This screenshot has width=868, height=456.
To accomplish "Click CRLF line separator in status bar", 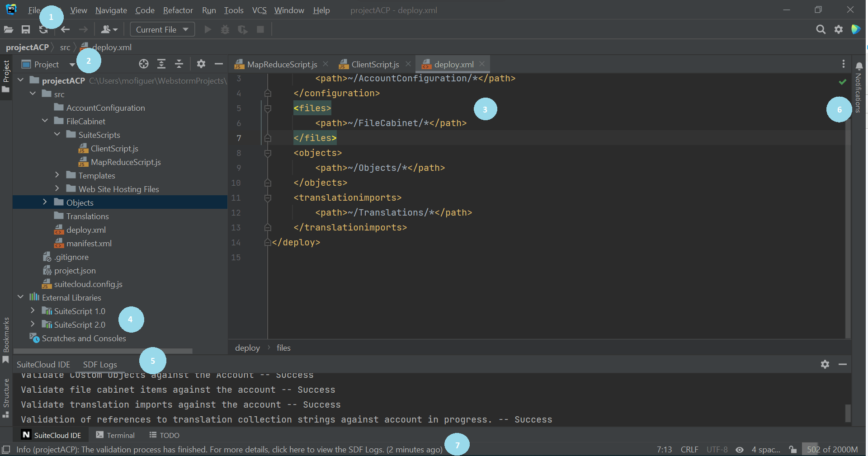I will [x=689, y=450].
